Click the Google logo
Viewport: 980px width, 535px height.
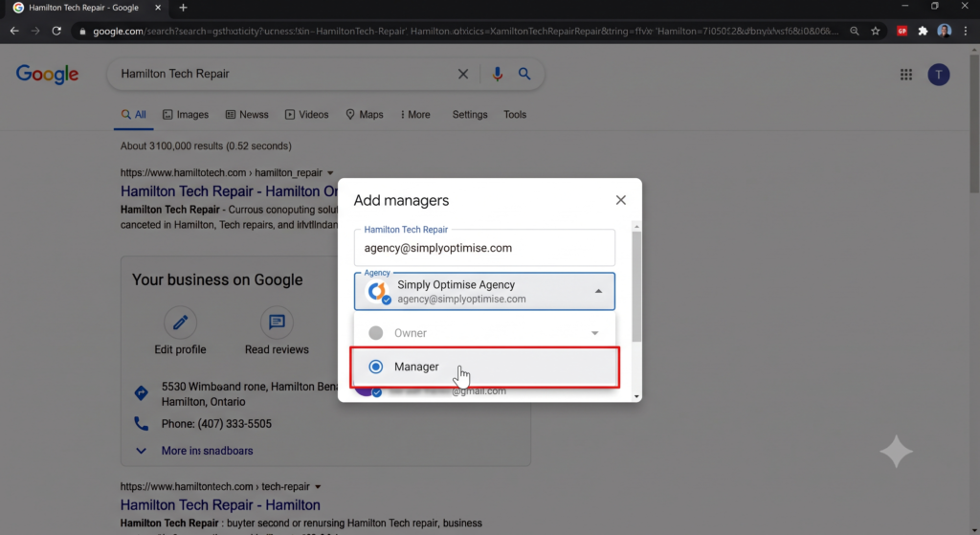click(48, 75)
